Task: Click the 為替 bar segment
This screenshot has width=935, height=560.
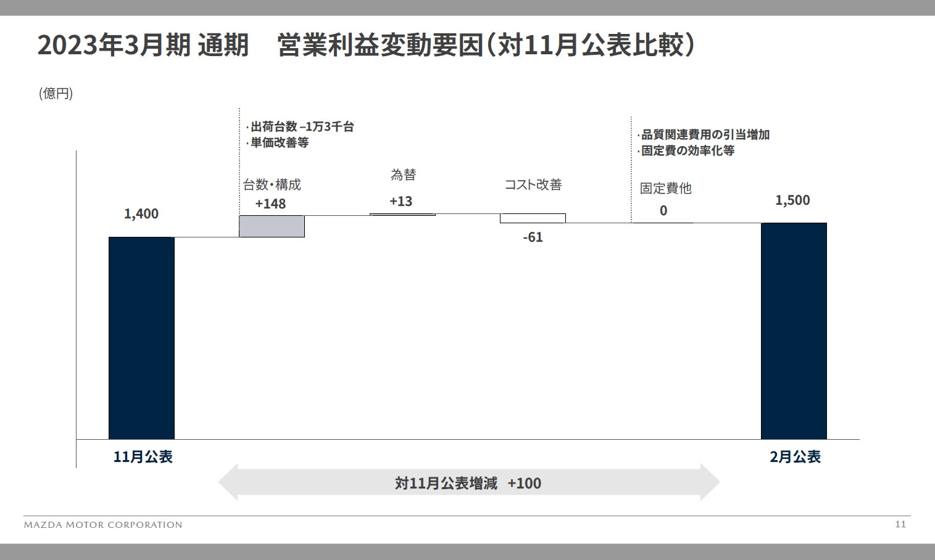Action: coord(402,215)
